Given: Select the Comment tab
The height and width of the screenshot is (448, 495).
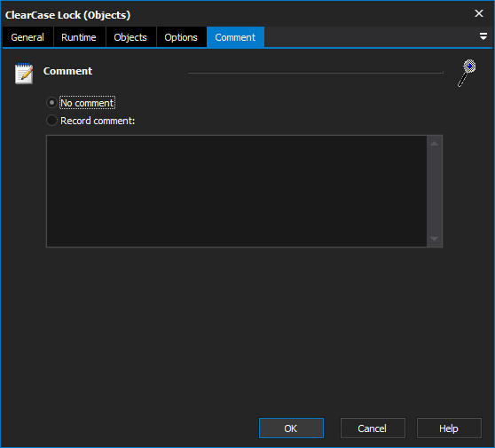Looking at the screenshot, I should click(235, 37).
